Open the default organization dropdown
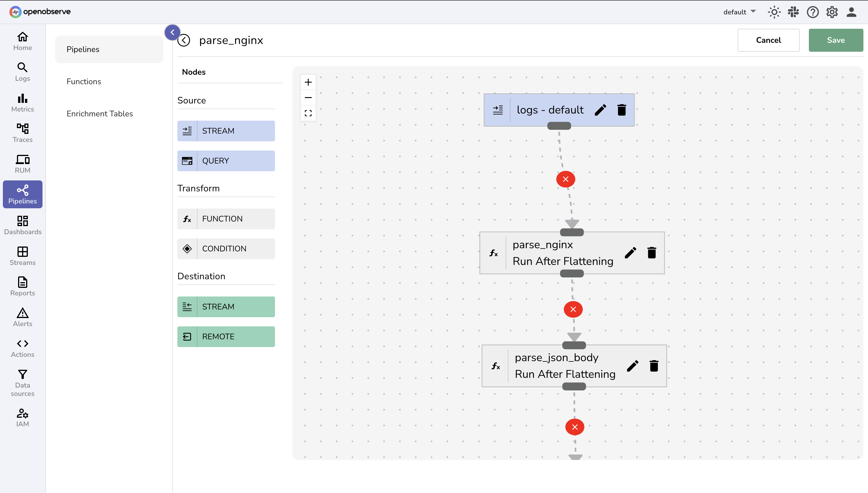This screenshot has height=493, width=868. pos(739,12)
